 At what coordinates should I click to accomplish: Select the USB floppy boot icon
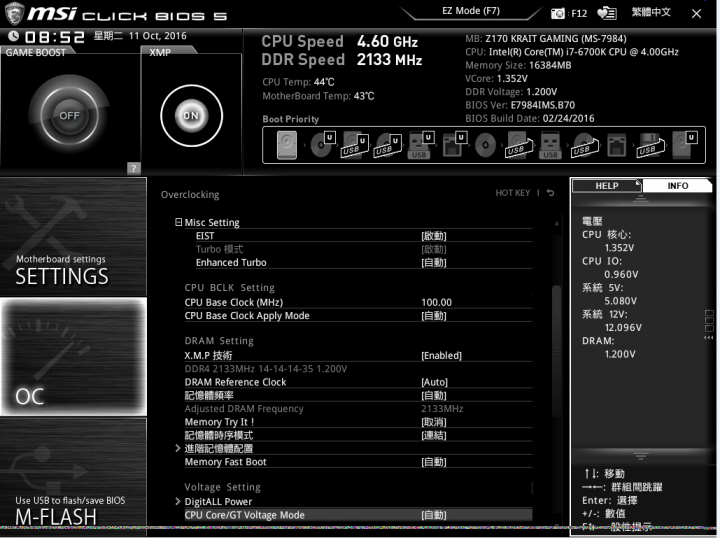click(x=650, y=145)
